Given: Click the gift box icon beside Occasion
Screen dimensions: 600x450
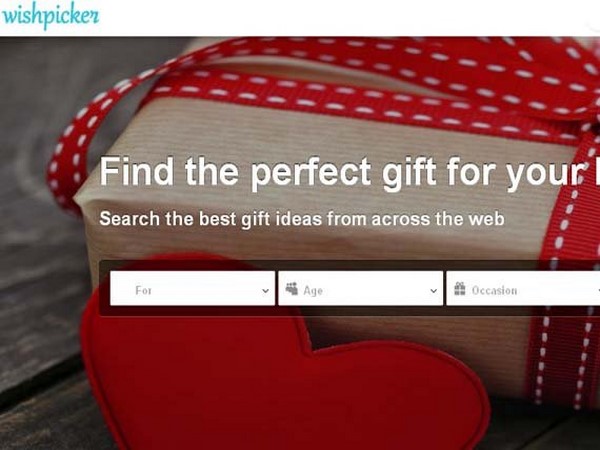Looking at the screenshot, I should pyautogui.click(x=460, y=289).
